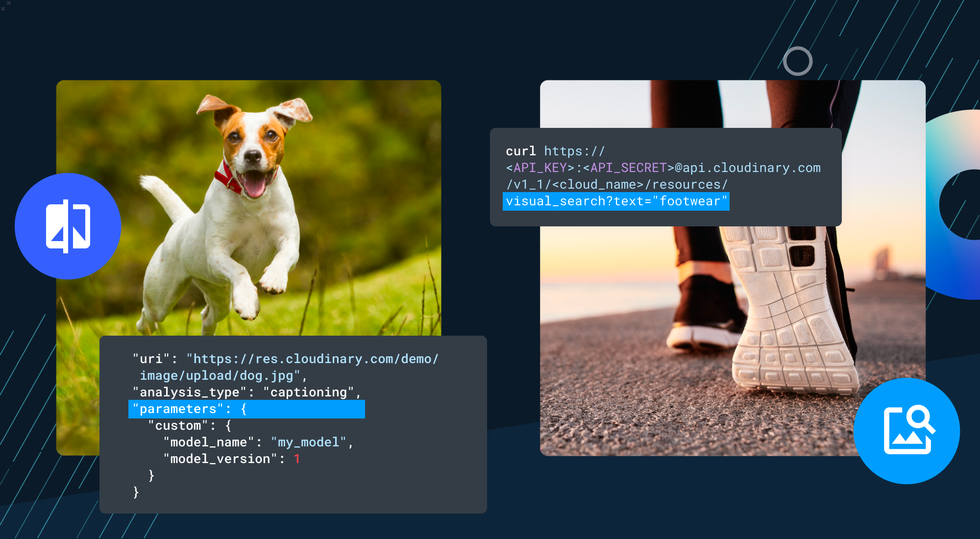Click the image/upload/dog.jpg path text
This screenshot has width=980, height=539.
(x=216, y=376)
